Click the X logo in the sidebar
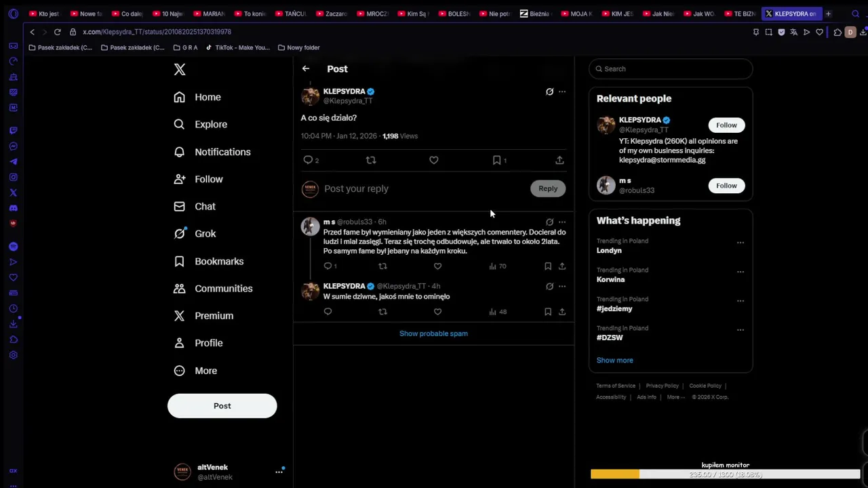 (x=180, y=69)
